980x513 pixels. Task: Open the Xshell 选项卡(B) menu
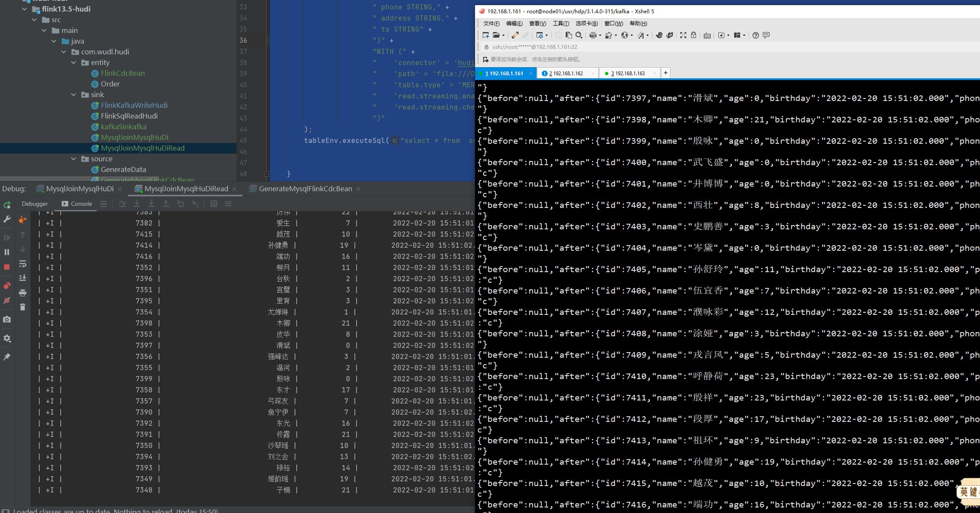587,24
